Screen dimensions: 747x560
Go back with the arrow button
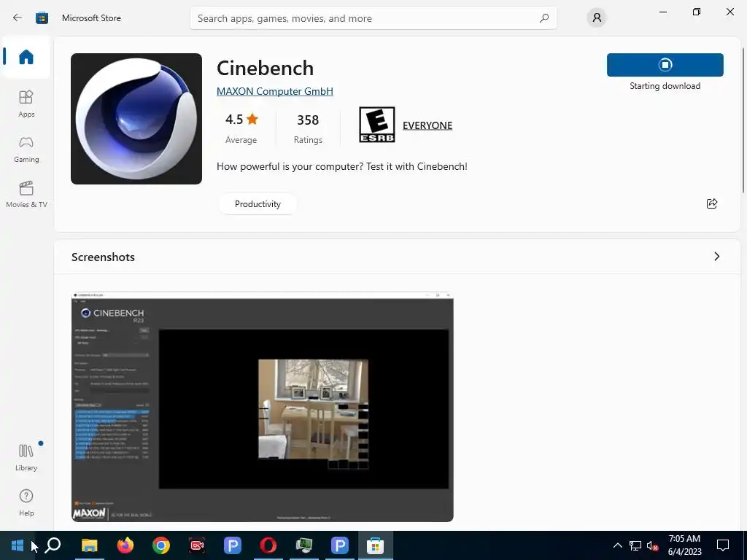pyautogui.click(x=18, y=18)
